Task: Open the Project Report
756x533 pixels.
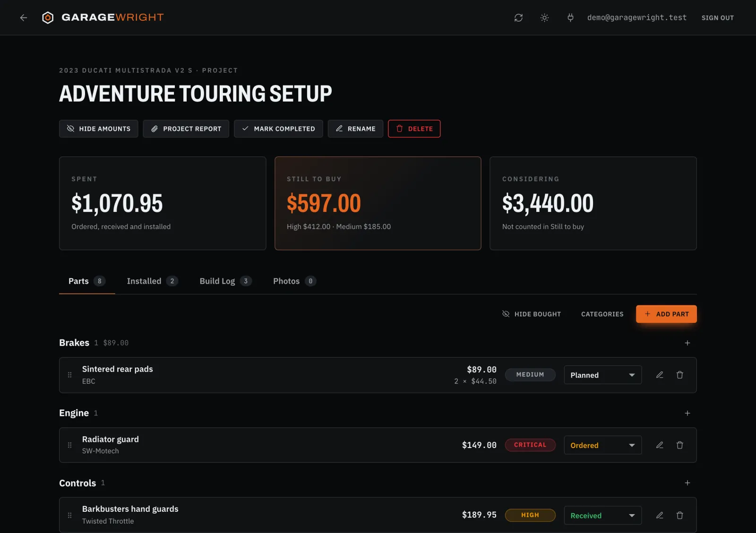Action: [x=186, y=128]
